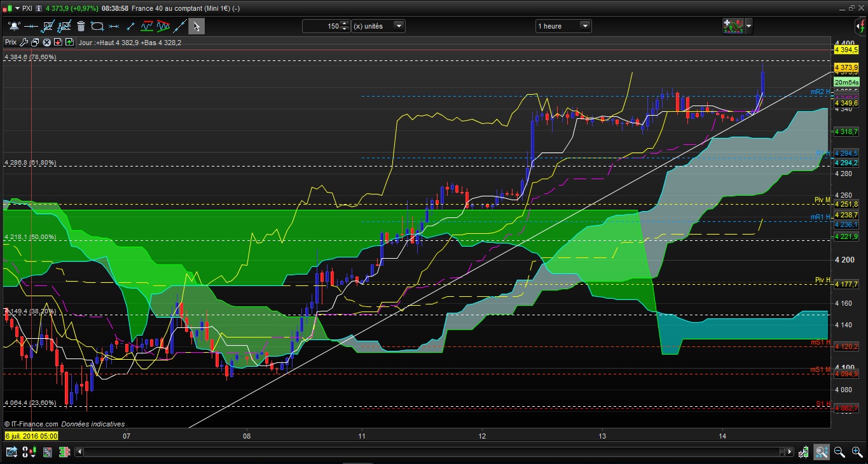
Task: Select the trend line drawing tool
Action: [x=180, y=26]
